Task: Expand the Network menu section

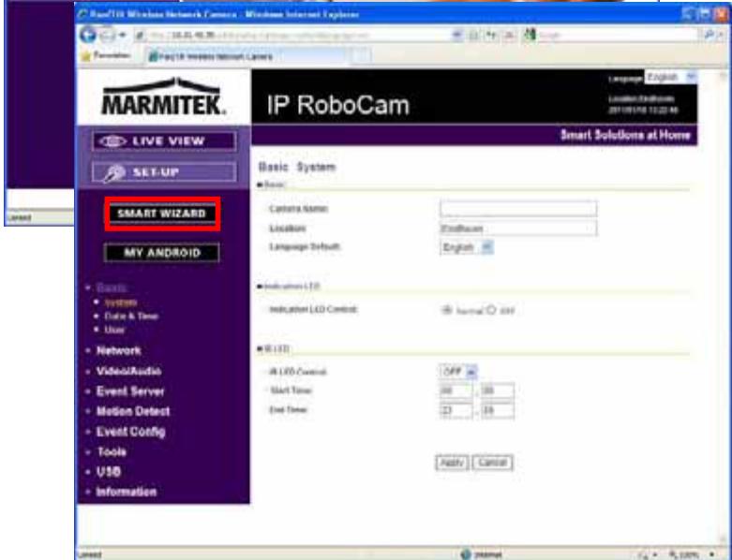Action: tap(119, 350)
